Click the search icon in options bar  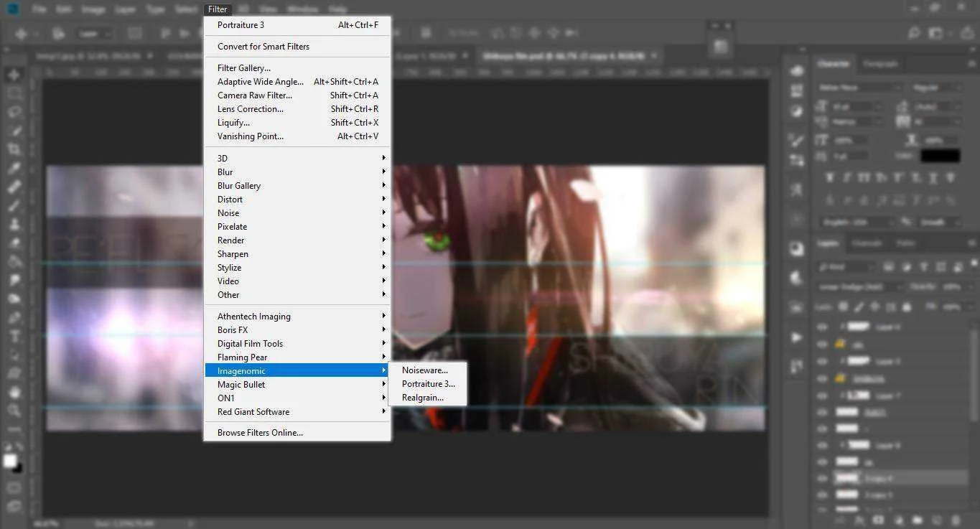click(x=914, y=34)
